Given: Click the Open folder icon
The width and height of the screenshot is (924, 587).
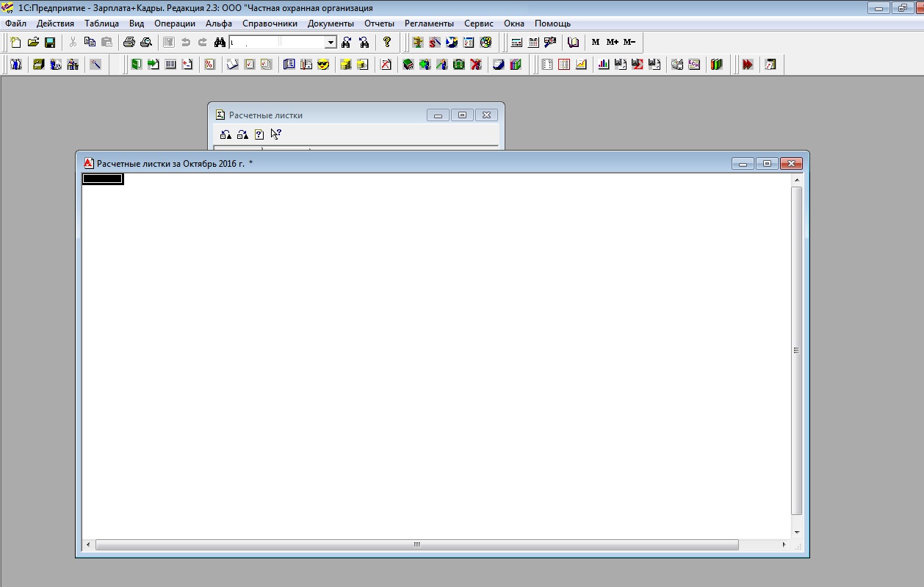Looking at the screenshot, I should coord(33,43).
